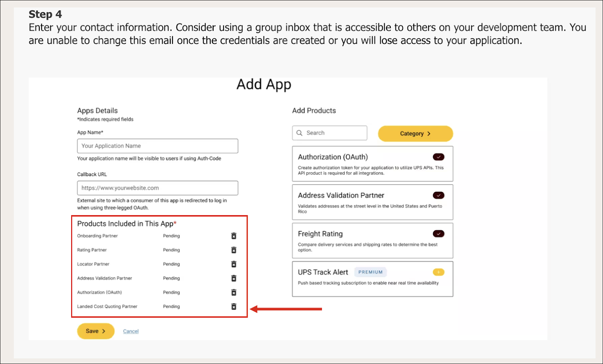
Task: Remove Rating Partner using its trash icon
Action: pyautogui.click(x=234, y=250)
